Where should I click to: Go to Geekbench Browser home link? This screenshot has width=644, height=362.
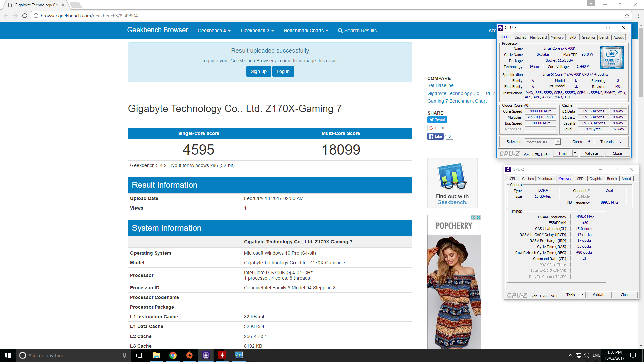tap(158, 30)
